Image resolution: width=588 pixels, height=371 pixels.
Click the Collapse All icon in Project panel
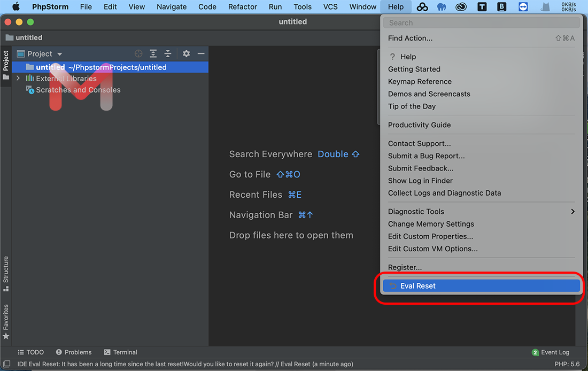(x=168, y=53)
